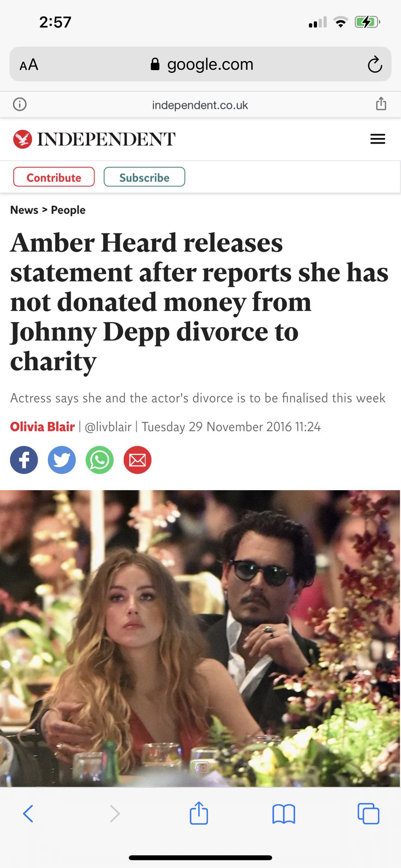Click the Contribute button
This screenshot has width=401, height=868.
(x=54, y=177)
